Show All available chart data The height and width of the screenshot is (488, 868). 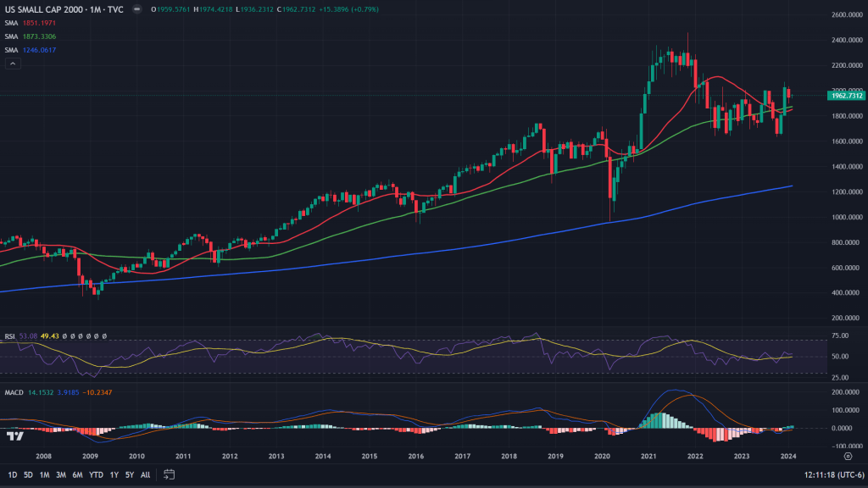(x=146, y=474)
